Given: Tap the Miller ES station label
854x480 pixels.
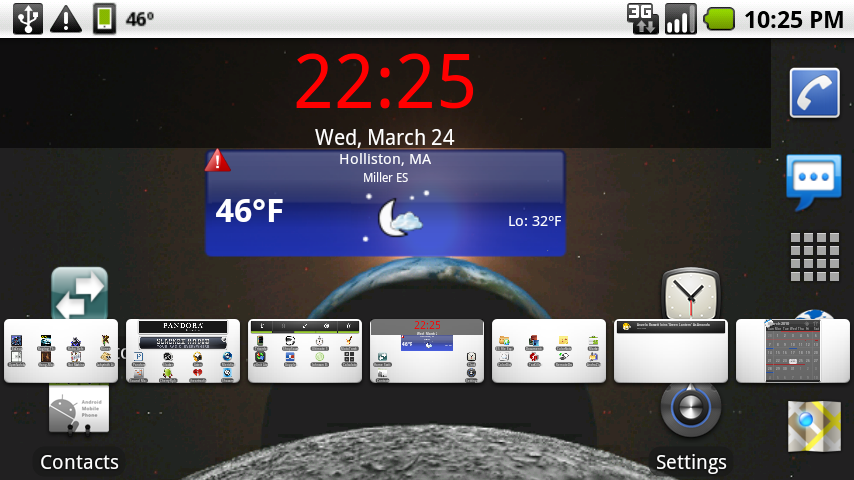Looking at the screenshot, I should point(386,178).
